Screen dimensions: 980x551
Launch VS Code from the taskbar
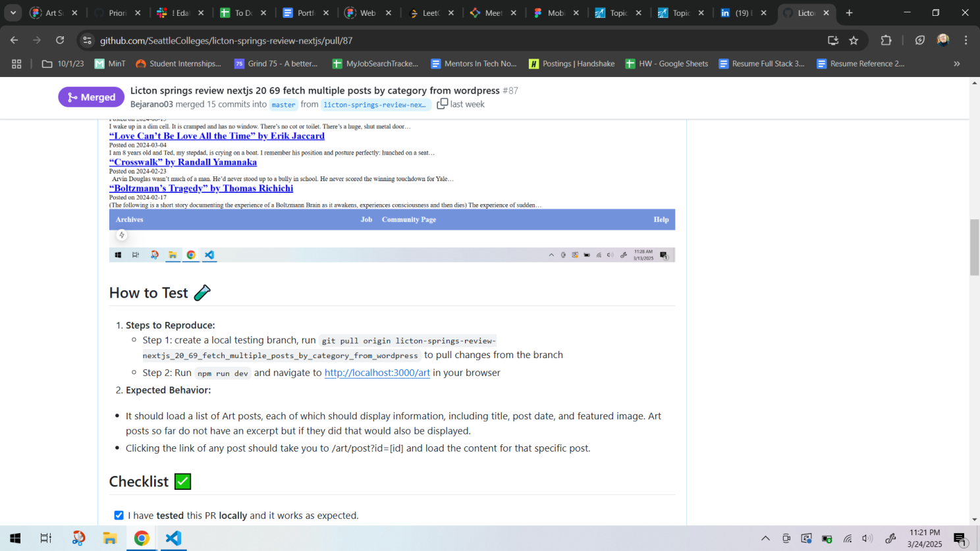(173, 538)
